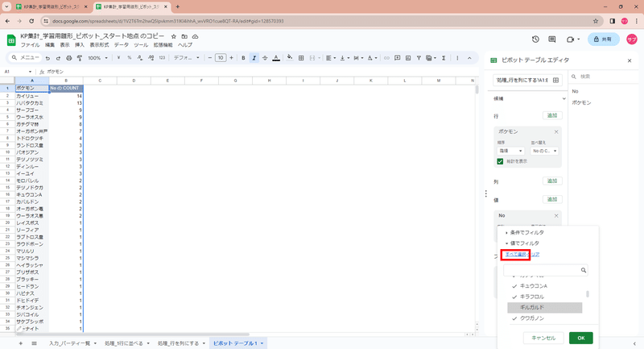Image resolution: width=644 pixels, height=349 pixels.
Task: Open the 挿入 menu
Action: point(79,45)
